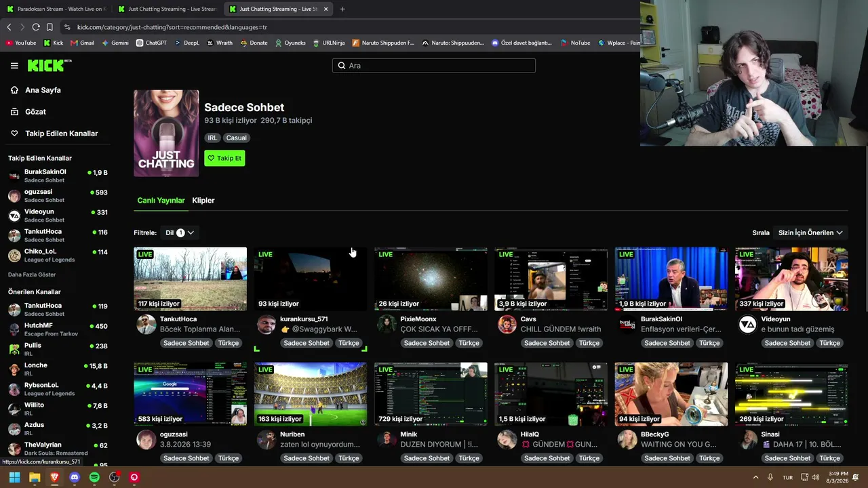This screenshot has width=868, height=488.
Task: Open Azdus in recommended channels
Action: pos(58,429)
